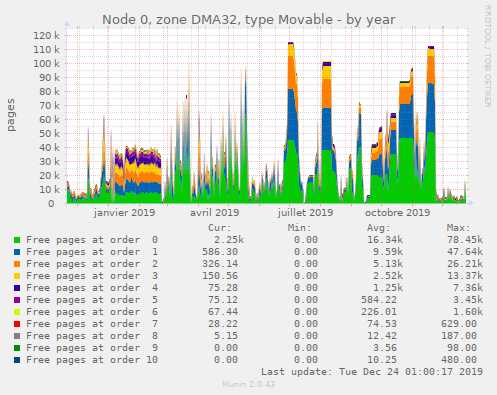Viewport: 497px width, 395px height.
Task: Click the dark green swatch for order 9
Action: 17,348
